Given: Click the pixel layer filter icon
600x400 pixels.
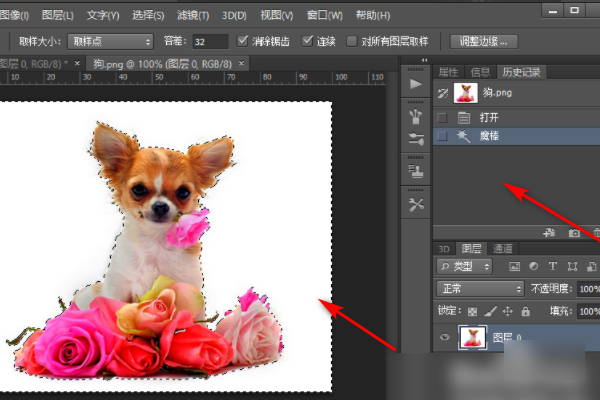Looking at the screenshot, I should 514,267.
